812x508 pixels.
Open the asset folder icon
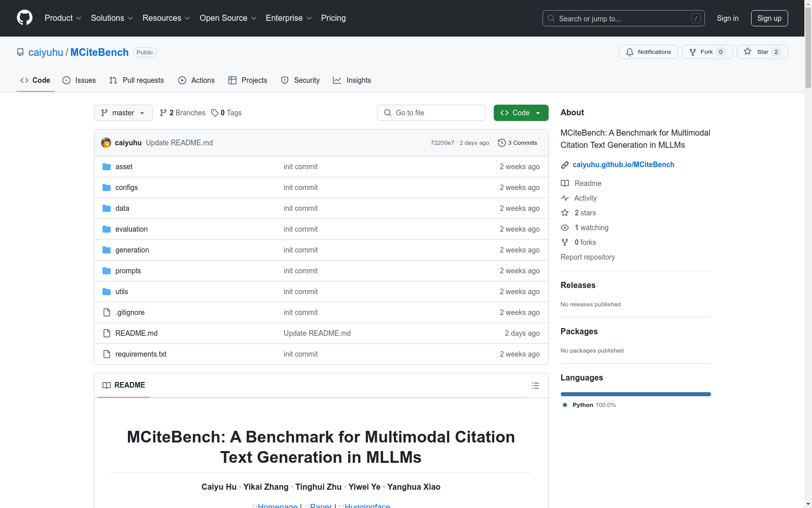tap(107, 167)
